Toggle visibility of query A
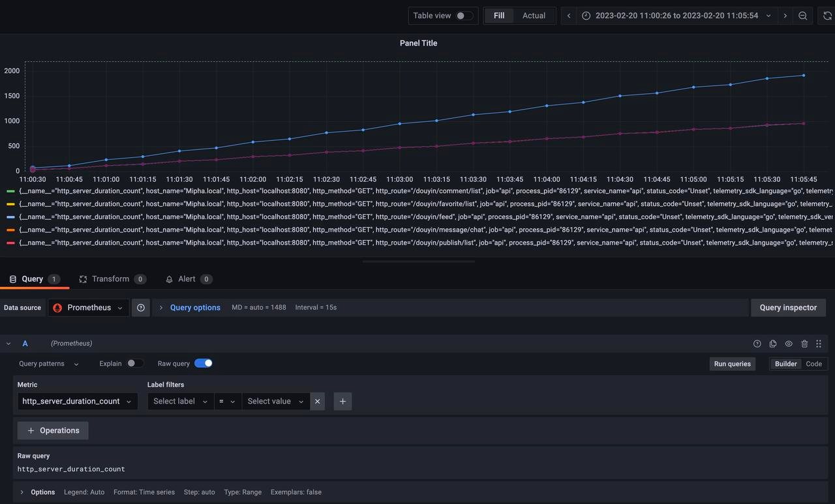 pos(789,344)
